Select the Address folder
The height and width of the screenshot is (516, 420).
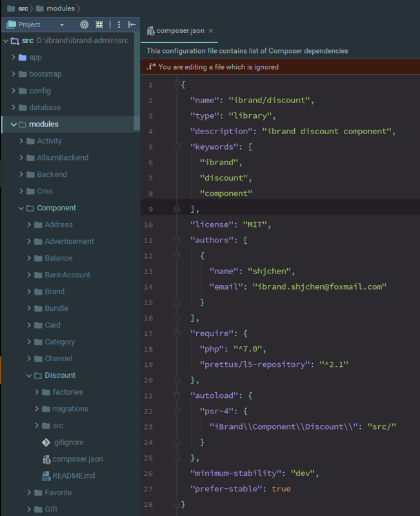pos(59,224)
